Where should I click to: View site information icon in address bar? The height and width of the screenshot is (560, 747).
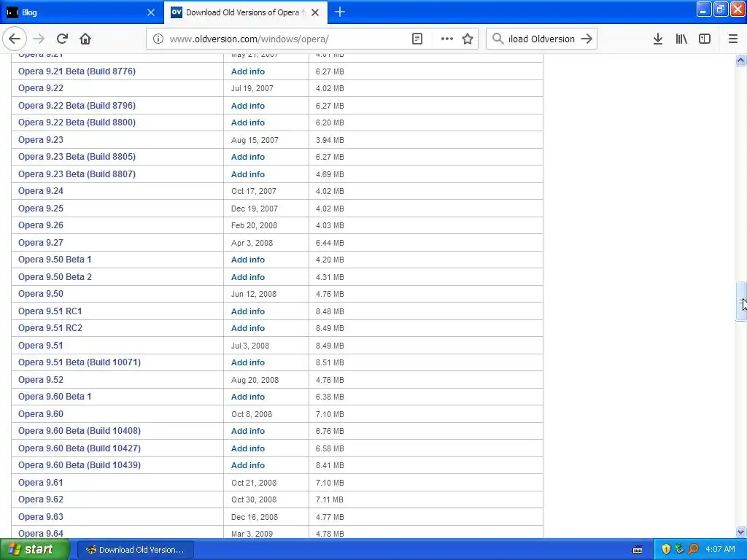(x=158, y=39)
